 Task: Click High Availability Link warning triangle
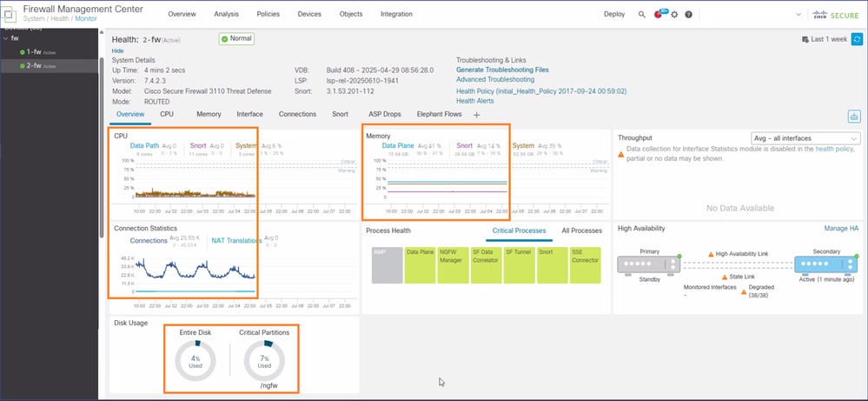click(711, 254)
